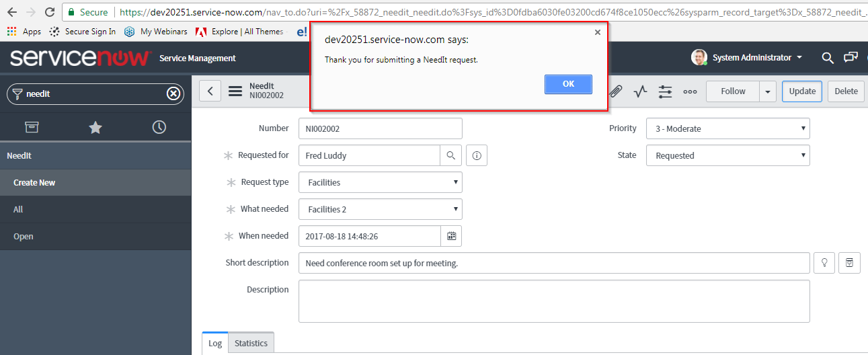This screenshot has width=868, height=355.
Task: Open the Favorites star tab
Action: point(95,127)
